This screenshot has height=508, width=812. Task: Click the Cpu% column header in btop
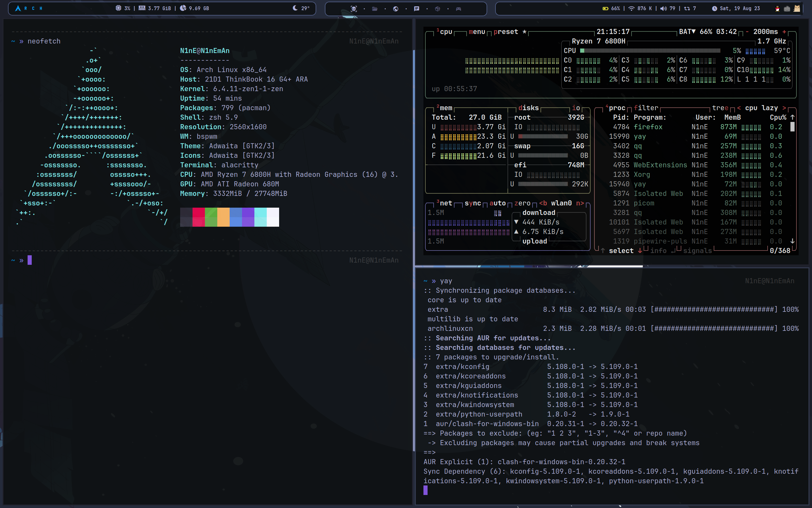tap(778, 117)
